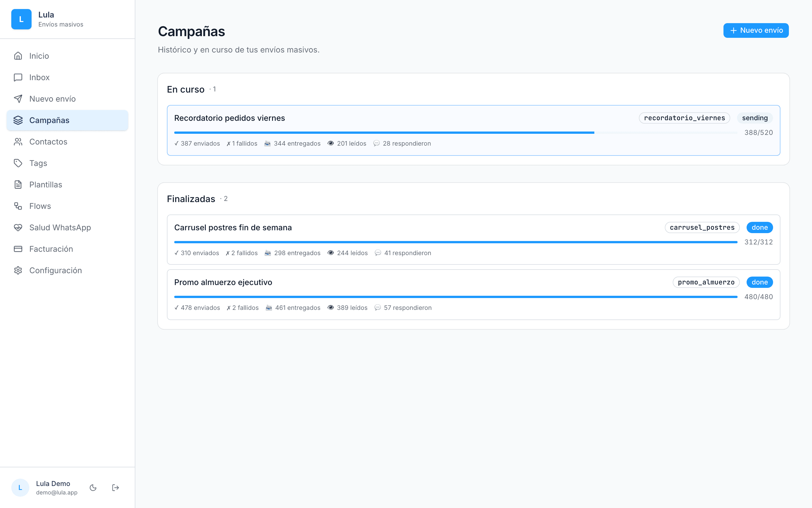Screen dimensions: 812x508
Task: Click the inbox tray icon beside 298 entregados
Action: coord(268,253)
